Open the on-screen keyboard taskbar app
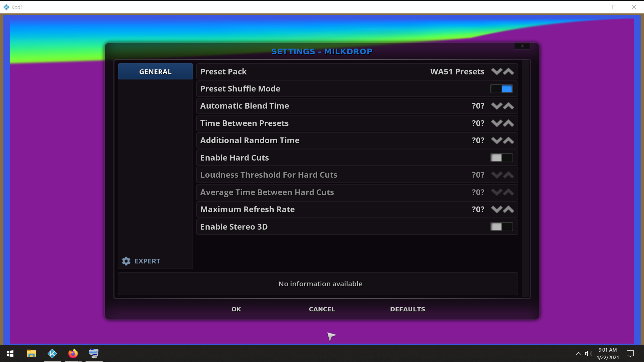Screen dimensions: 644x362 tap(94, 354)
